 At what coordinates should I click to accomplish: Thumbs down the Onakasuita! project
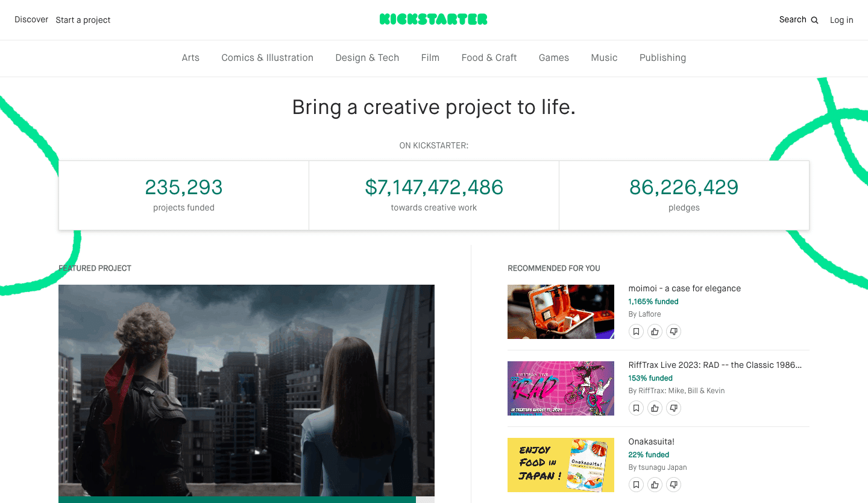click(674, 484)
